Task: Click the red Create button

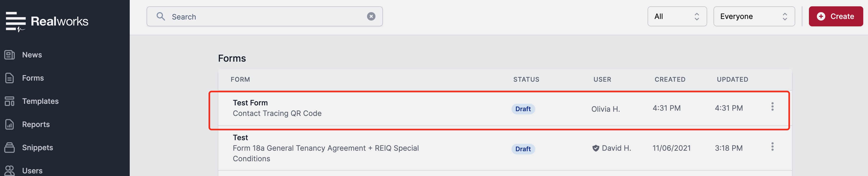Action: [836, 17]
